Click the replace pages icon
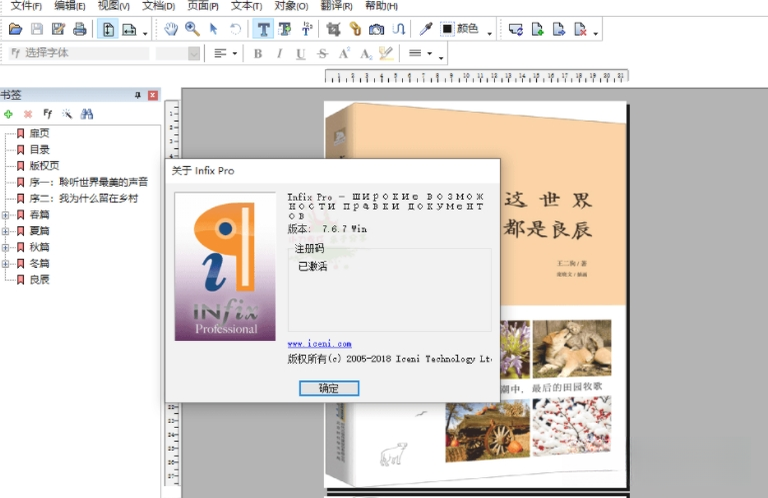This screenshot has height=498, width=768. point(515,29)
